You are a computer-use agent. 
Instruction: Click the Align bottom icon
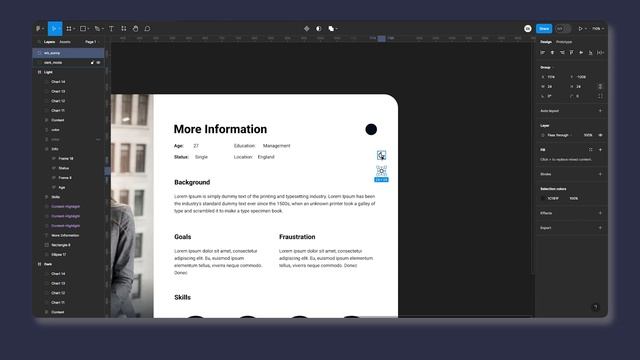point(590,53)
